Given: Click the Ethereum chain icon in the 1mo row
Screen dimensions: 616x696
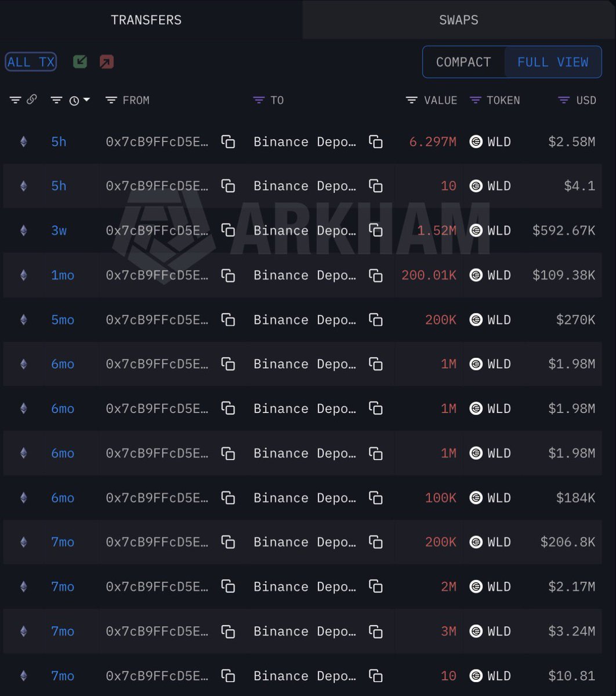Looking at the screenshot, I should (23, 275).
